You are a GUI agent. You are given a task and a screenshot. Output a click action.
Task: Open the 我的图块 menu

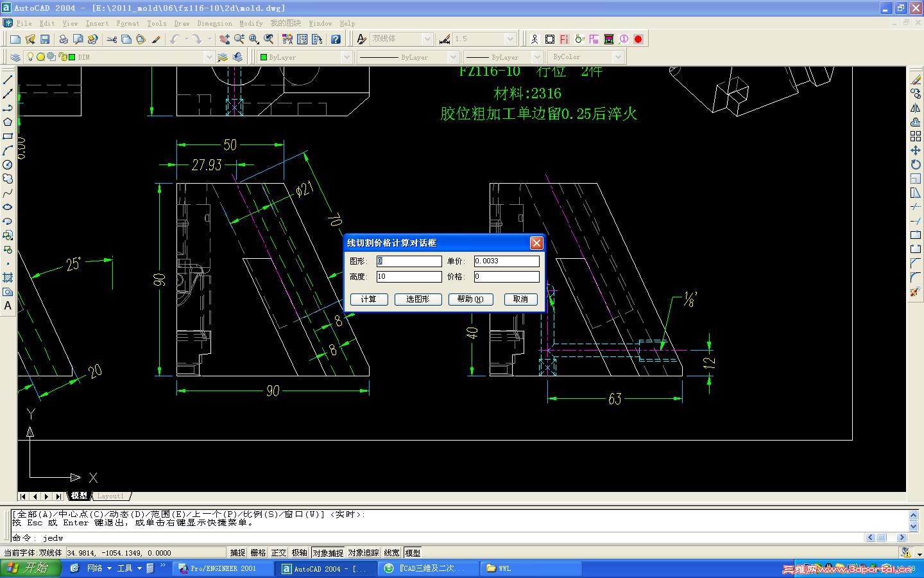click(x=286, y=23)
